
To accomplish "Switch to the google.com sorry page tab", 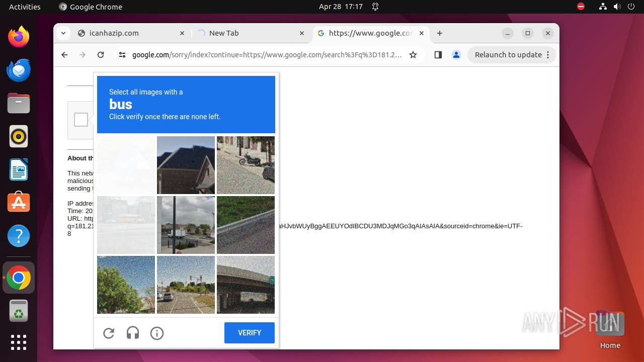I will 371,33.
